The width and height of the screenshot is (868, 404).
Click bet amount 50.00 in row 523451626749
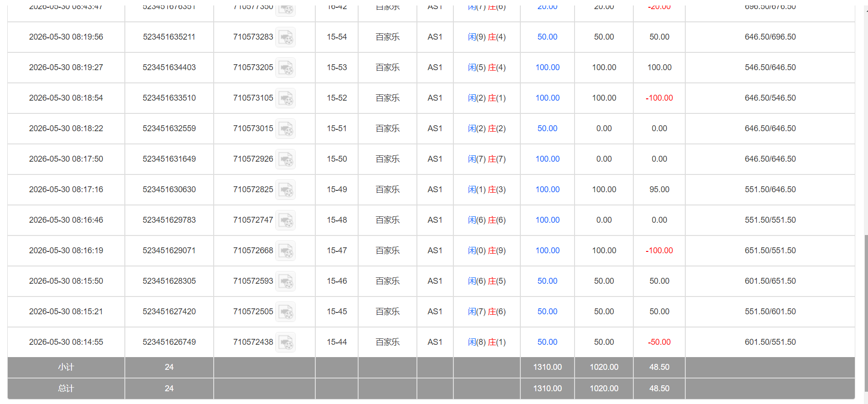(547, 342)
